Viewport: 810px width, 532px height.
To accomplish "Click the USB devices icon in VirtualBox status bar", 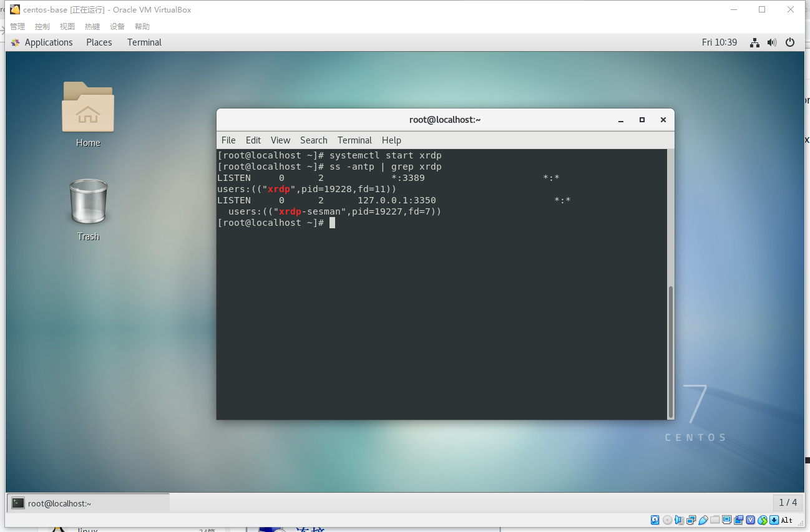I will (x=703, y=520).
